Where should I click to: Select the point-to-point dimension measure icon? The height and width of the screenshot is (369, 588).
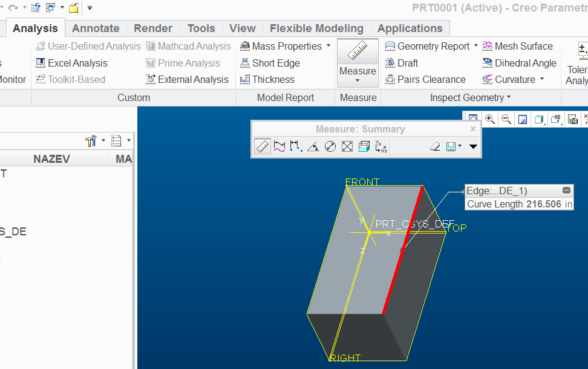(x=296, y=146)
